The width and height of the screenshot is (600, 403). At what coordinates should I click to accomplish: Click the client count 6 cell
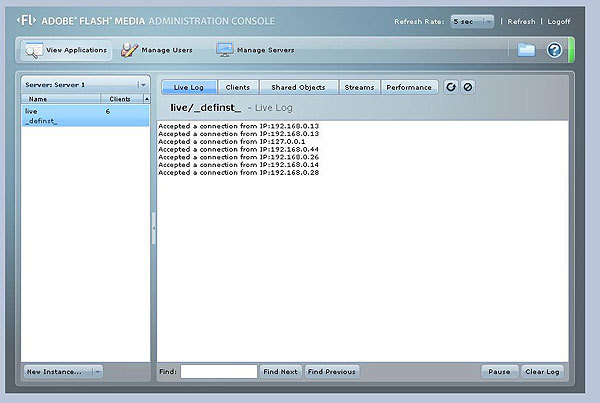click(x=108, y=111)
